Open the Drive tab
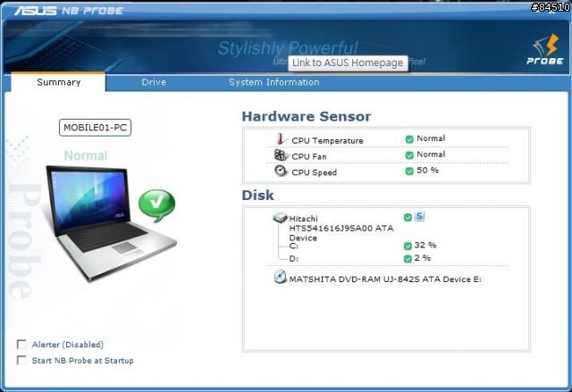 click(154, 82)
